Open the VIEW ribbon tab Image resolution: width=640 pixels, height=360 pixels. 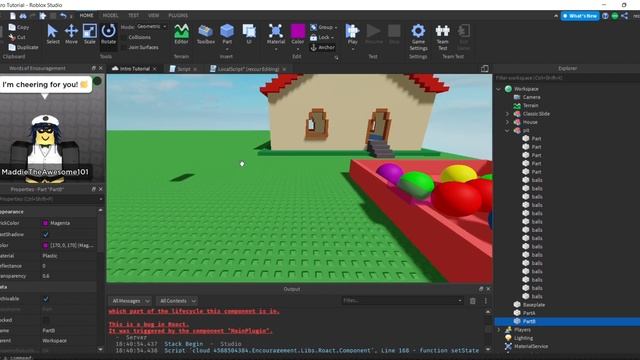pos(153,16)
